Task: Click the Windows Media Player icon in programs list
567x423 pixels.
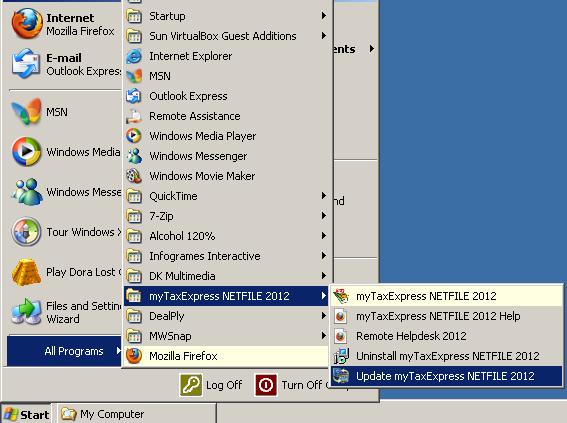Action: 134,136
